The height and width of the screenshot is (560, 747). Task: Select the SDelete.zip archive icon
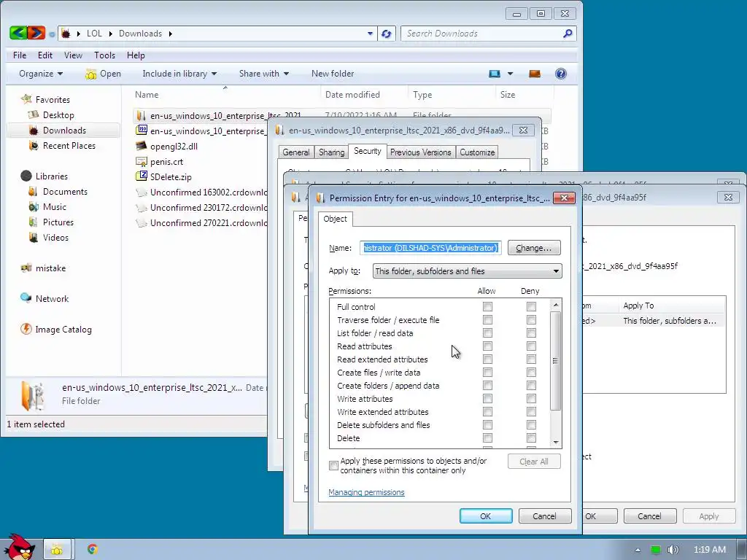[x=142, y=176]
